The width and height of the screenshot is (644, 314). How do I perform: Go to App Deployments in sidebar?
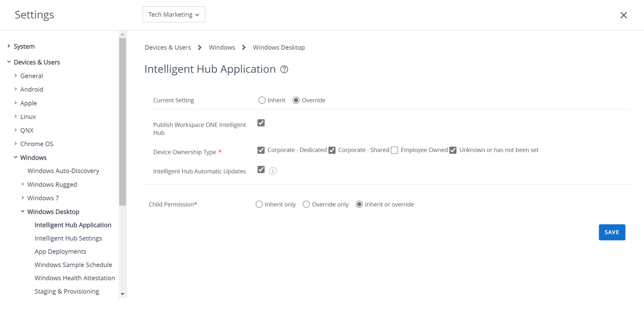(60, 251)
